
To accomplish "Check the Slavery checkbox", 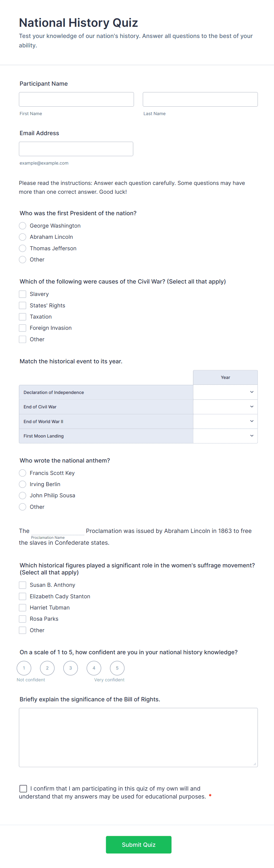I will [23, 294].
